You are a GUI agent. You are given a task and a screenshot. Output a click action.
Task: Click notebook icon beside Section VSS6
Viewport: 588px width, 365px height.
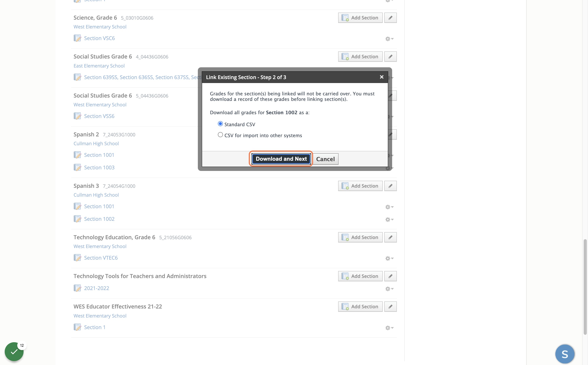coord(77,116)
